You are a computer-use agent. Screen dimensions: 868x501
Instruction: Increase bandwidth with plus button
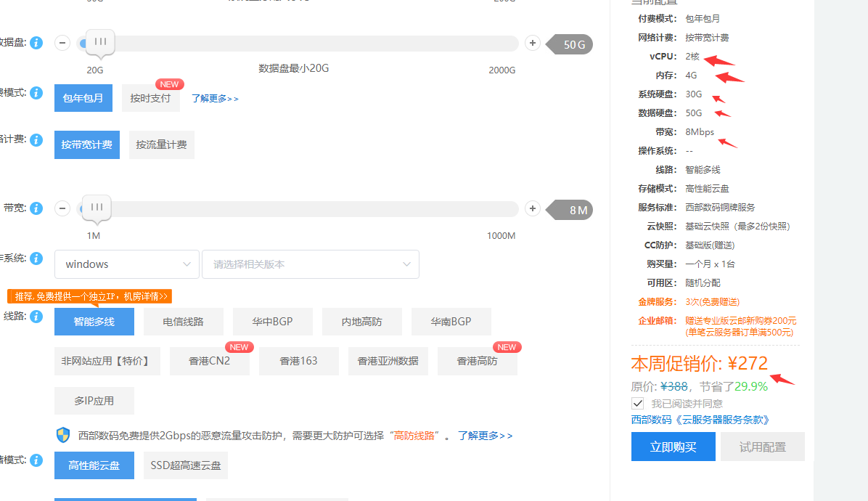point(533,208)
